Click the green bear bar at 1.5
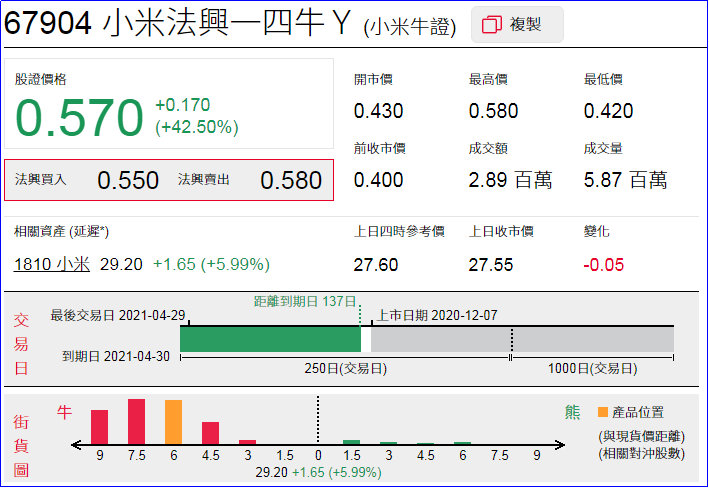This screenshot has height=488, width=709. (x=351, y=442)
